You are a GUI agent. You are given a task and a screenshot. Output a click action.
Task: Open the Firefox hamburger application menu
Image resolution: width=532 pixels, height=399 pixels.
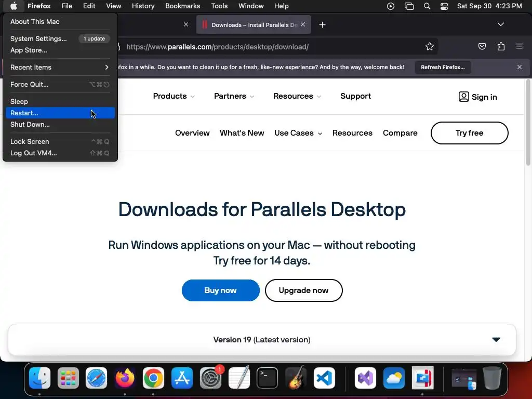pos(520,46)
